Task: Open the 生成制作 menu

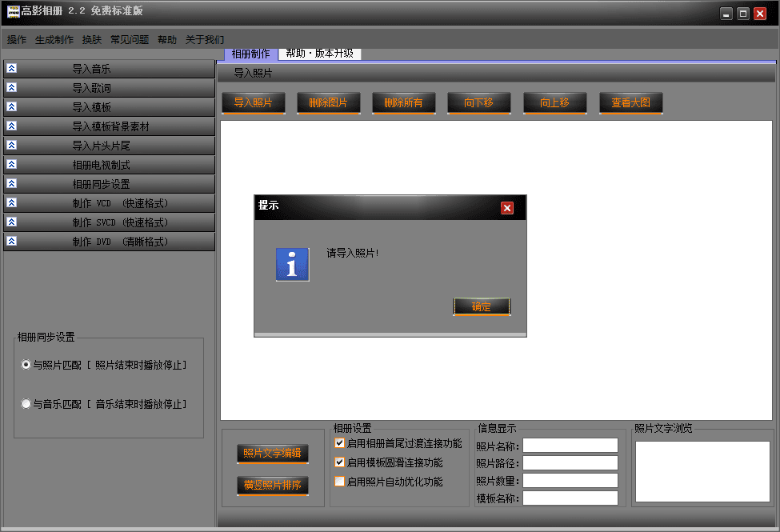Action: coord(54,40)
